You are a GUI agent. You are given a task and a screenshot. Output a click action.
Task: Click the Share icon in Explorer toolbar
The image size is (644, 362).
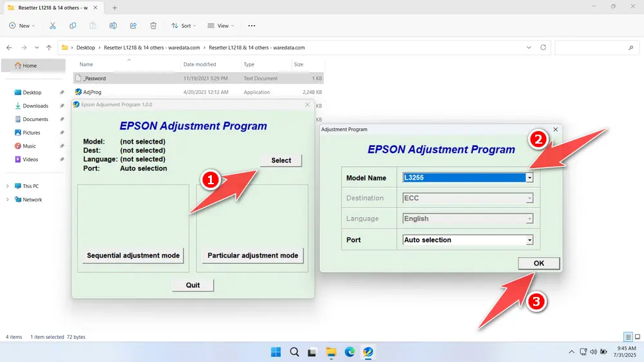coord(133,26)
